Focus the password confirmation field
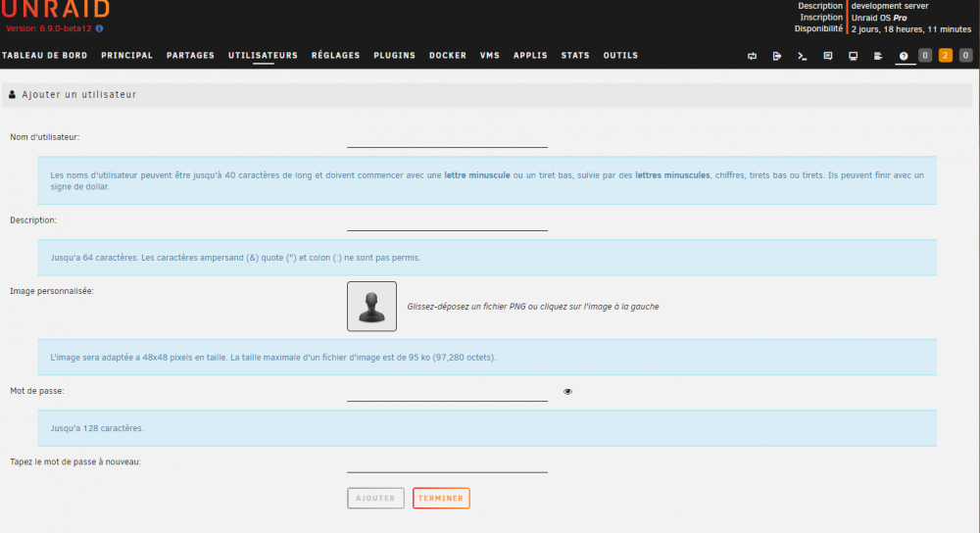The image size is (980, 533). click(x=448, y=463)
